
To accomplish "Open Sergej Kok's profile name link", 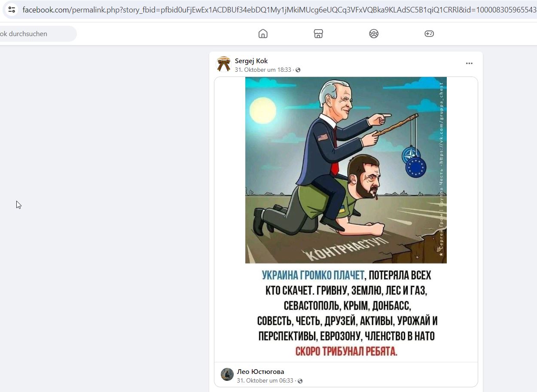I will [x=251, y=61].
